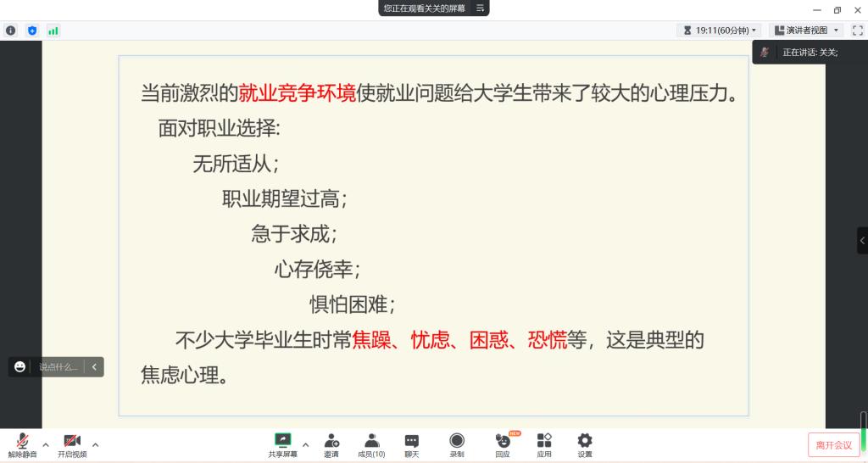Open the Invite (邀请) panel

331,444
